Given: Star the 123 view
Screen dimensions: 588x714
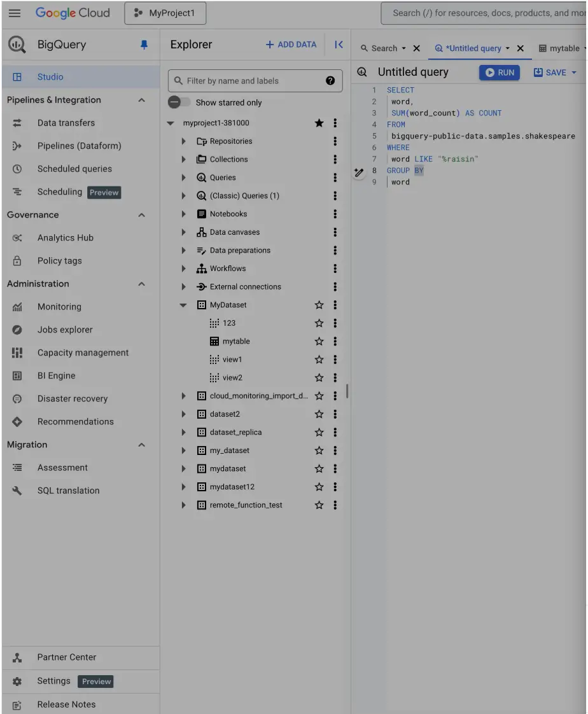Looking at the screenshot, I should pyautogui.click(x=319, y=323).
